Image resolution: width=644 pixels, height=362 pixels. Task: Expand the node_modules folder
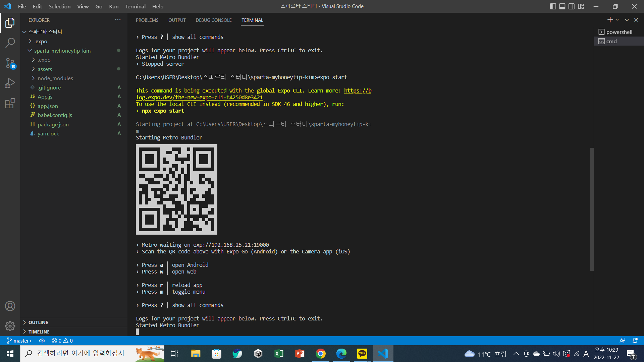pos(74,78)
